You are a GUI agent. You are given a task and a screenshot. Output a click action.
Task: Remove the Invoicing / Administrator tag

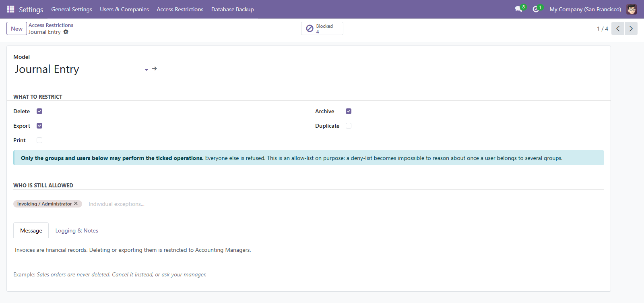pos(76,203)
